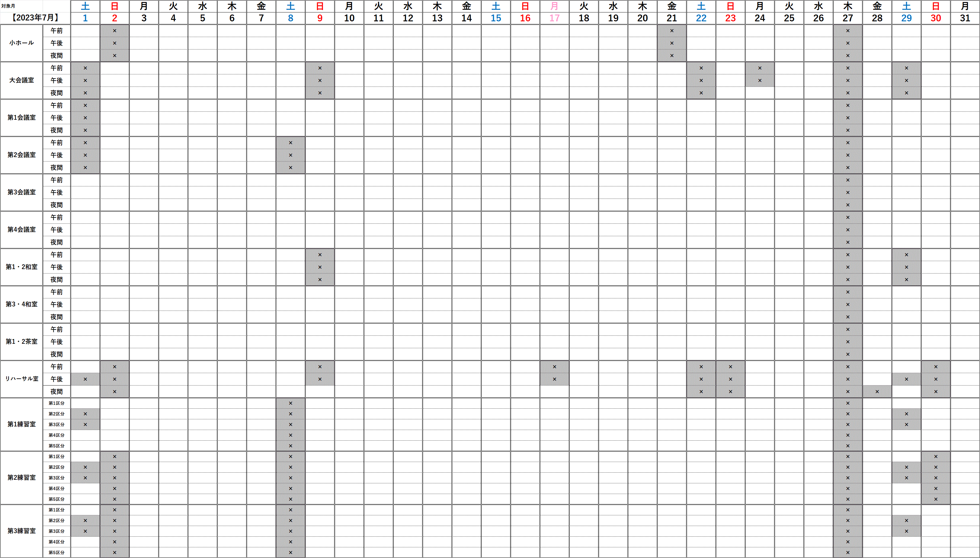Click 第2会議室 午前 cell for July 8
Screen dimensions: 980x558
[289, 142]
